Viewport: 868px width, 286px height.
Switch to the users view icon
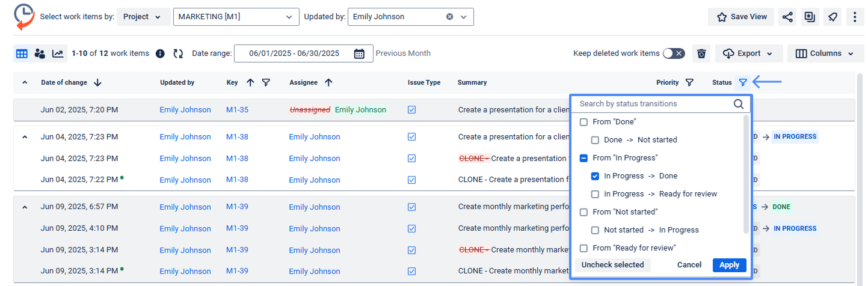click(40, 53)
